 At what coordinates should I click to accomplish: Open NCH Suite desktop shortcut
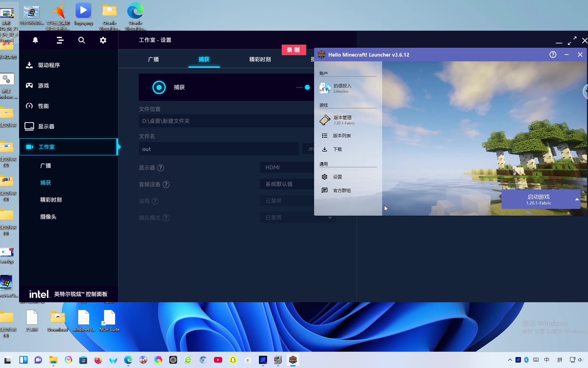coord(109,321)
